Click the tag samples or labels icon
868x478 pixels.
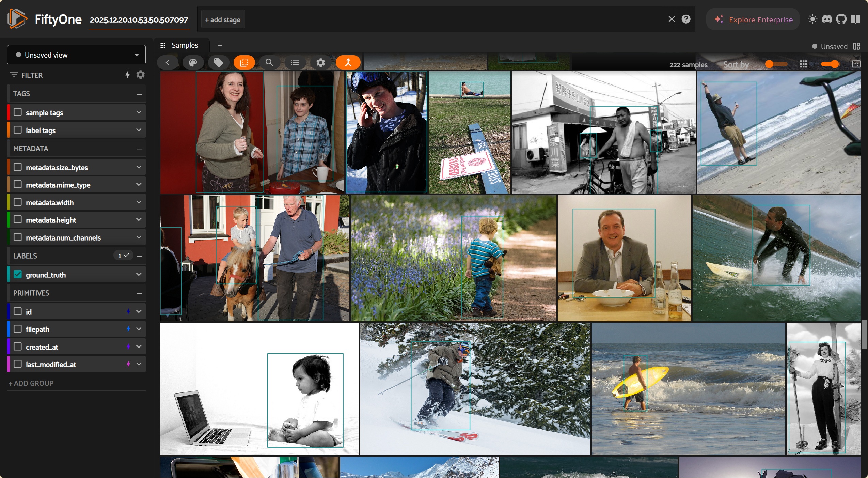pos(218,63)
